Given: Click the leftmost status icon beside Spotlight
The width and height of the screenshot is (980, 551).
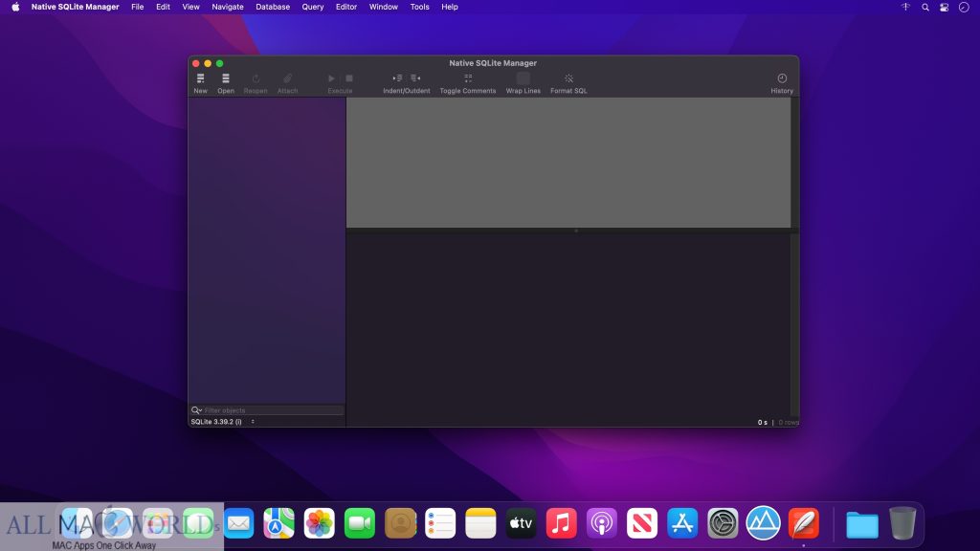Looking at the screenshot, I should point(905,7).
